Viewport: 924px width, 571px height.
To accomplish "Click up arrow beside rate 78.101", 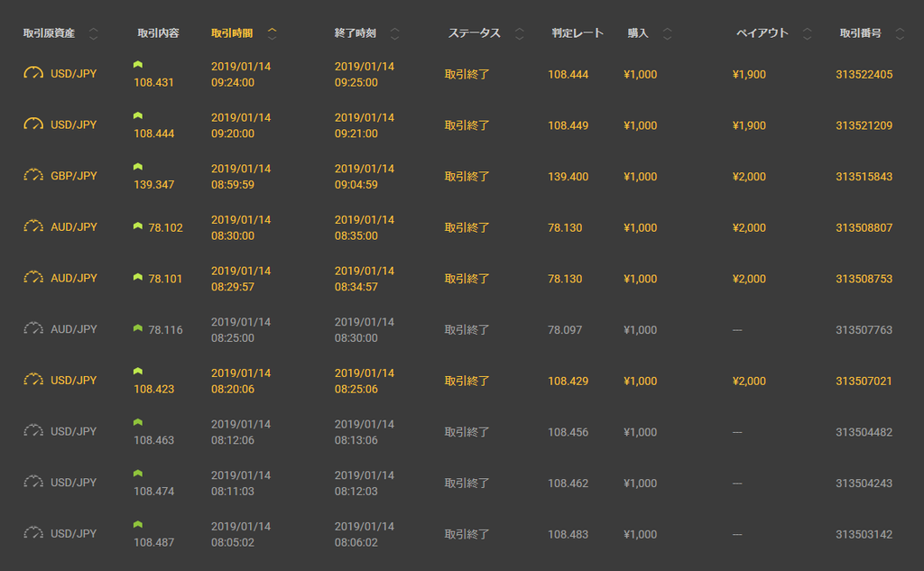I will coord(138,277).
